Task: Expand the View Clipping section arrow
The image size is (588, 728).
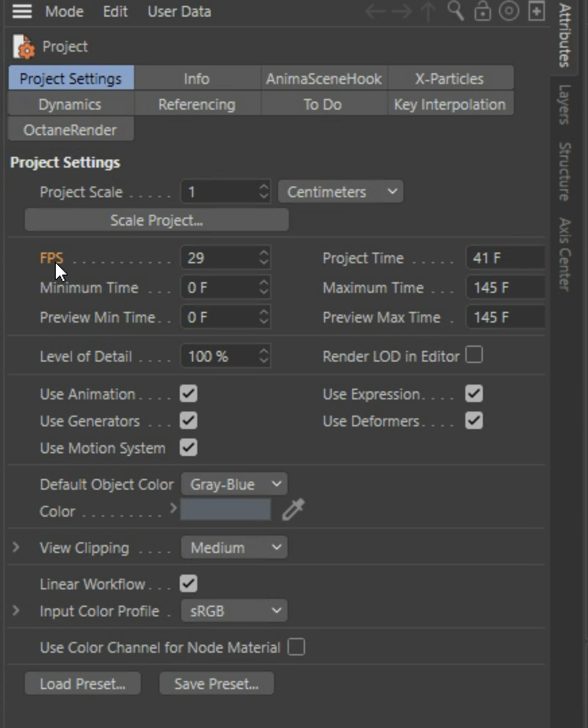Action: coord(16,547)
